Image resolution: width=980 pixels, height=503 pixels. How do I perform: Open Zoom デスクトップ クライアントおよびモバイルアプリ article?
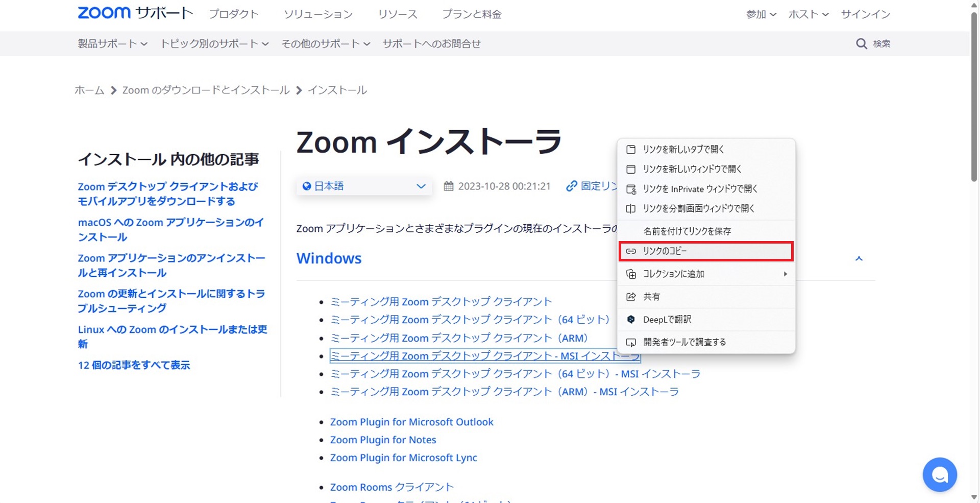(x=168, y=194)
